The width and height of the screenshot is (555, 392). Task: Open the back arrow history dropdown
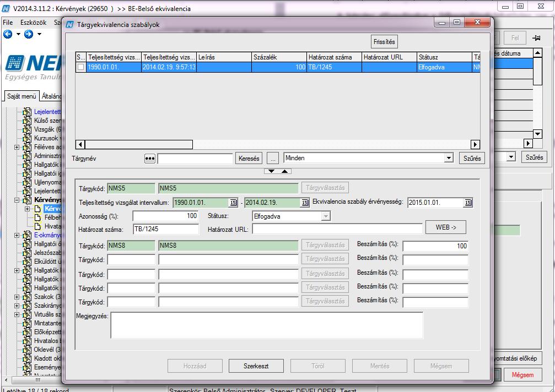click(x=18, y=34)
